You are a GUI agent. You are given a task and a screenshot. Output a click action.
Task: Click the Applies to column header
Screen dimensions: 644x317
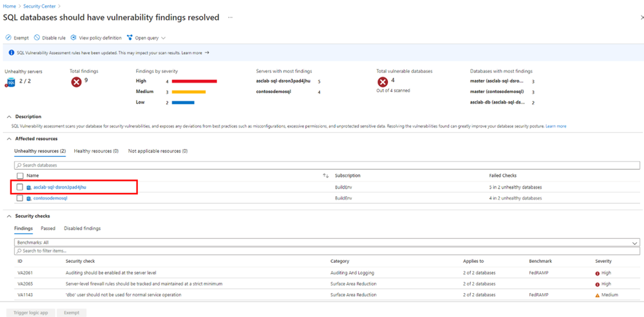473,261
